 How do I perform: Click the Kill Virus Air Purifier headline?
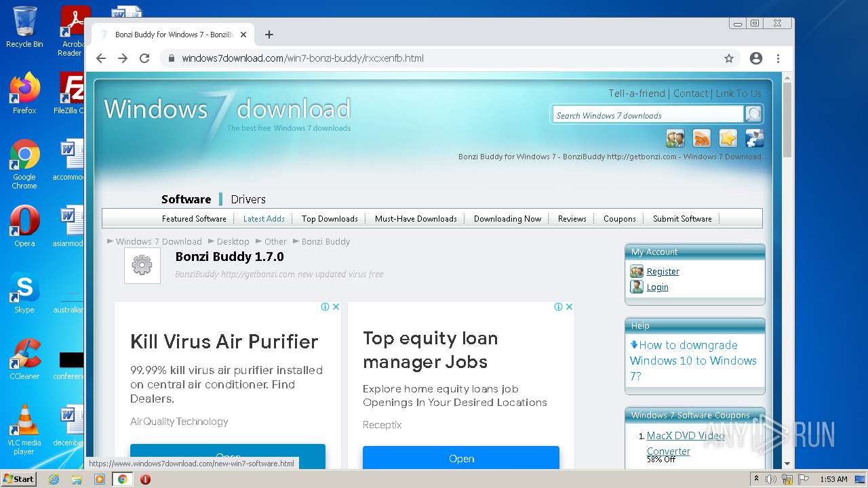pyautogui.click(x=224, y=342)
